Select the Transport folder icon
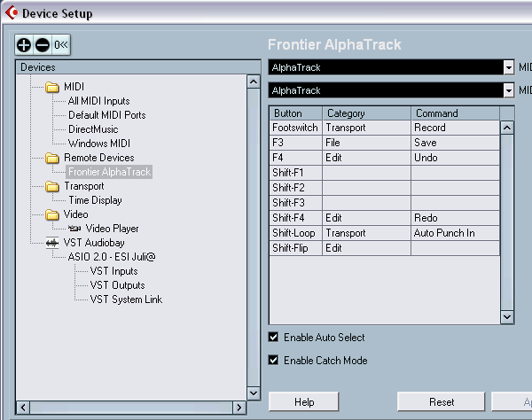532x420 pixels. coord(52,186)
